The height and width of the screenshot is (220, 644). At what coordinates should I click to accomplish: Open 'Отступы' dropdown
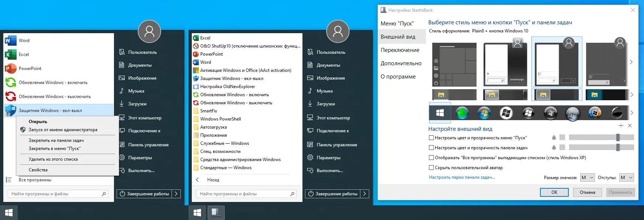click(x=626, y=178)
